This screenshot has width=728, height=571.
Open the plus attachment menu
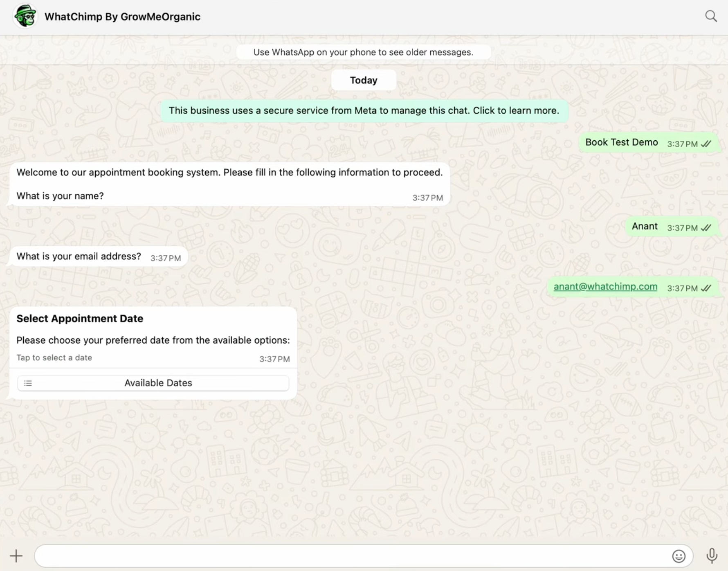[x=16, y=555]
